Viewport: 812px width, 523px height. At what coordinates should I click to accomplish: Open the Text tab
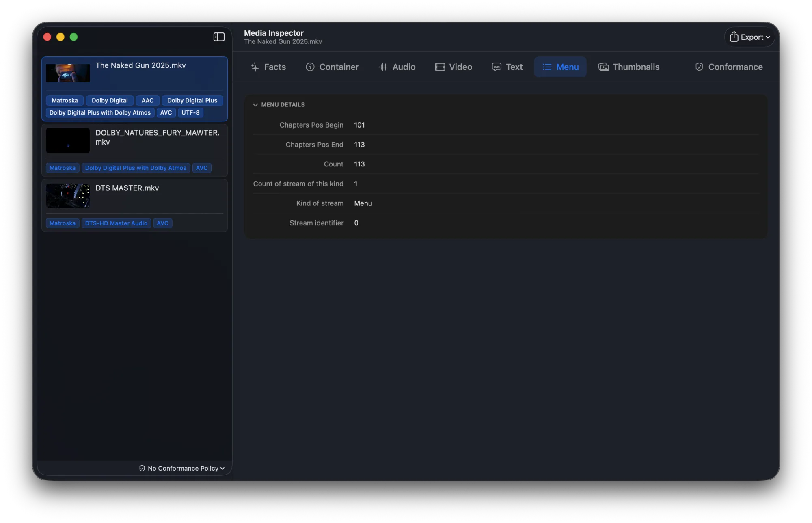[507, 67]
